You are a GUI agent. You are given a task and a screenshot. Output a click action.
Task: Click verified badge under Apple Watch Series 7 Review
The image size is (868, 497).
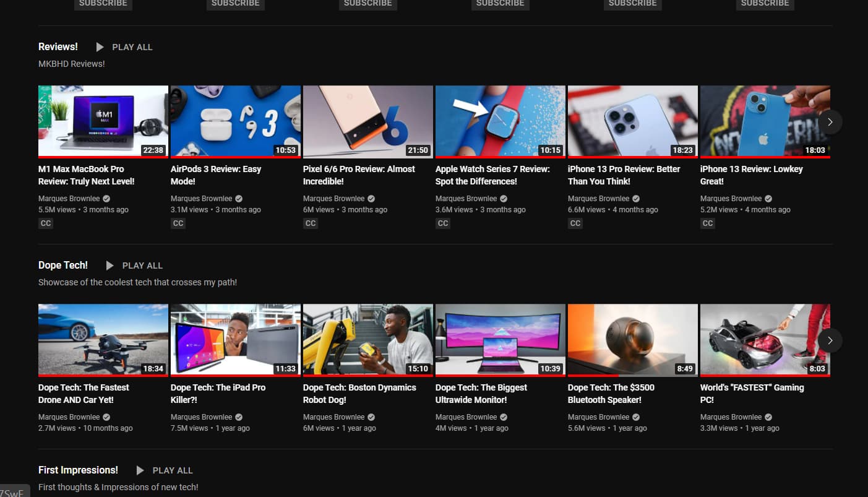point(504,199)
